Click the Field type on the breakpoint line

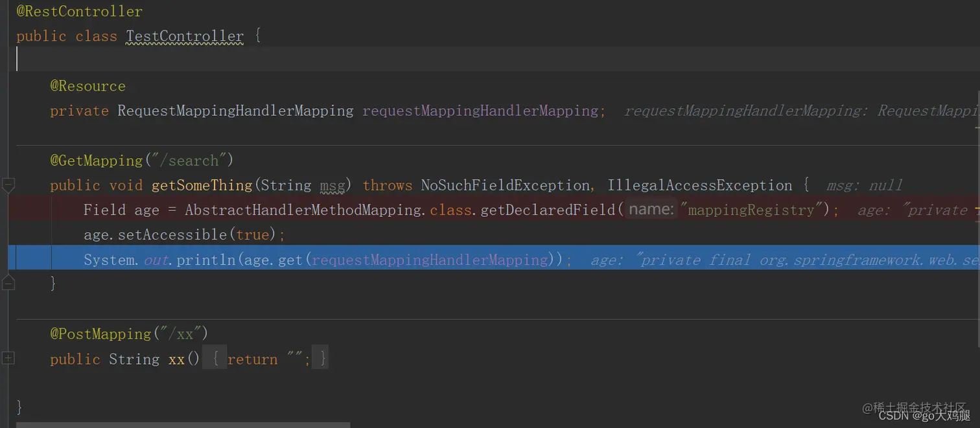pyautogui.click(x=104, y=210)
